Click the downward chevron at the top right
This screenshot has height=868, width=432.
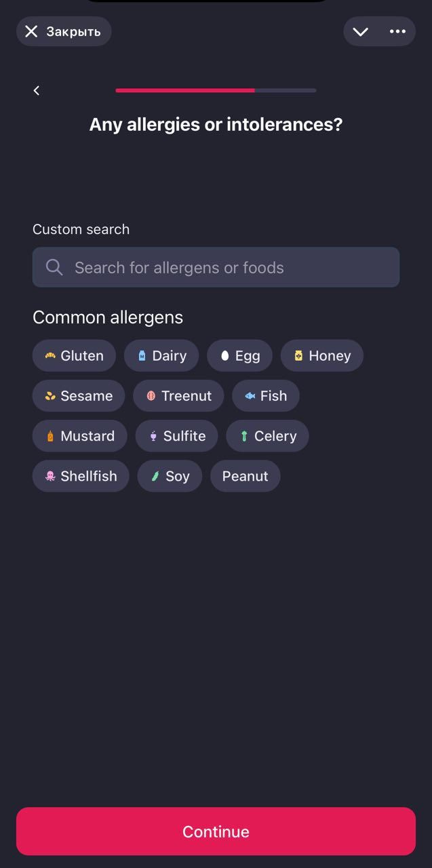360,31
